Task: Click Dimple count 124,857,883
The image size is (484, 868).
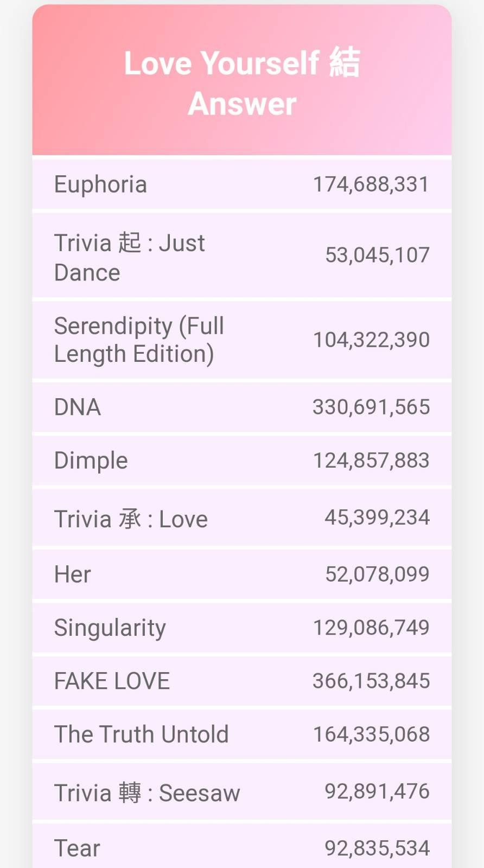Action: tap(371, 461)
